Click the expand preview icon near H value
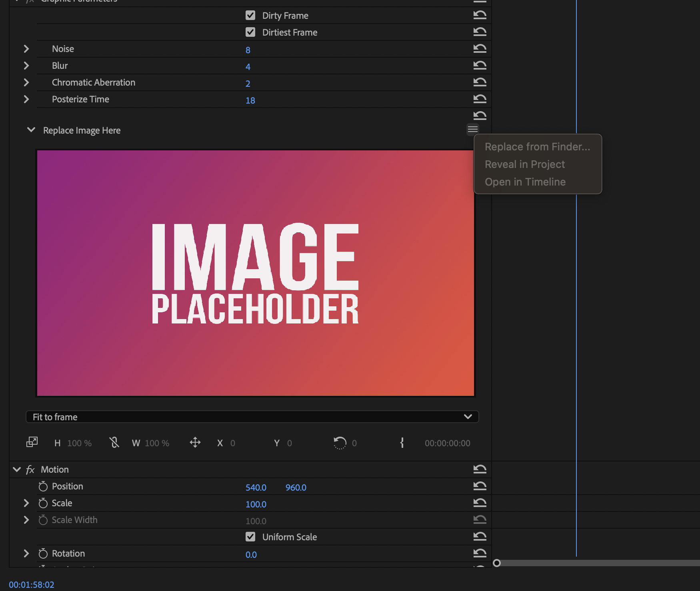The height and width of the screenshot is (591, 700). (x=32, y=442)
